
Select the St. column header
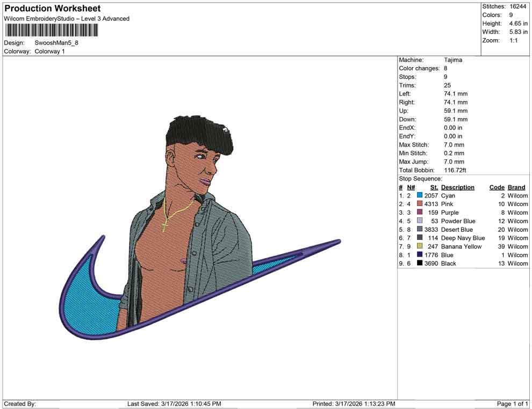point(434,187)
